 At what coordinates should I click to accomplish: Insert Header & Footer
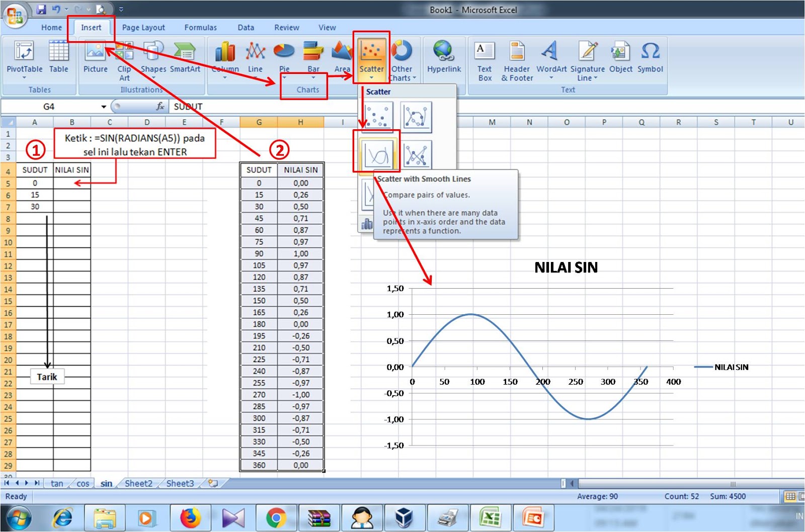[x=517, y=60]
